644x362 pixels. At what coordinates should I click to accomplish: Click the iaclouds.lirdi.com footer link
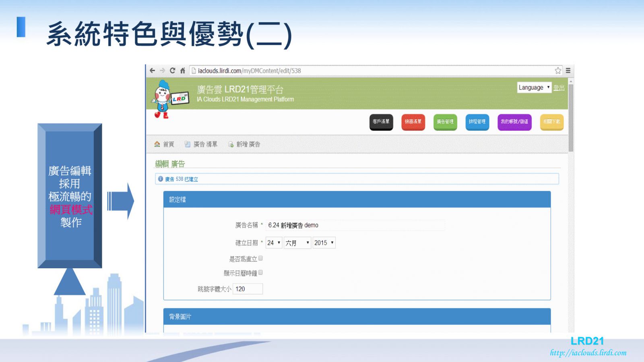pyautogui.click(x=588, y=353)
